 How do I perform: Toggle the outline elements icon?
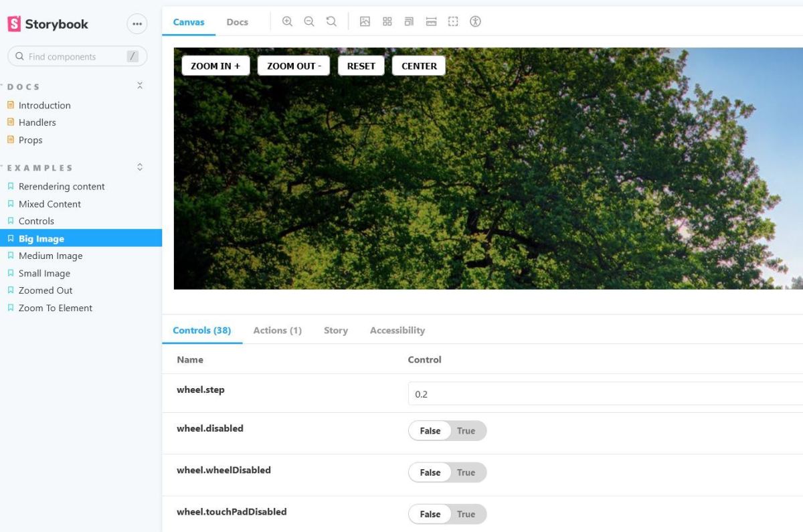click(453, 21)
